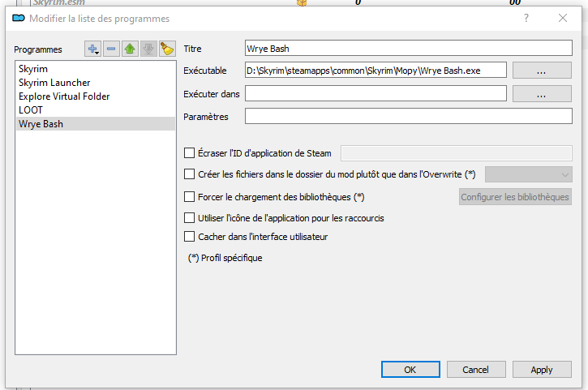Click the remove program minus icon
This screenshot has width=588, height=390.
point(111,49)
